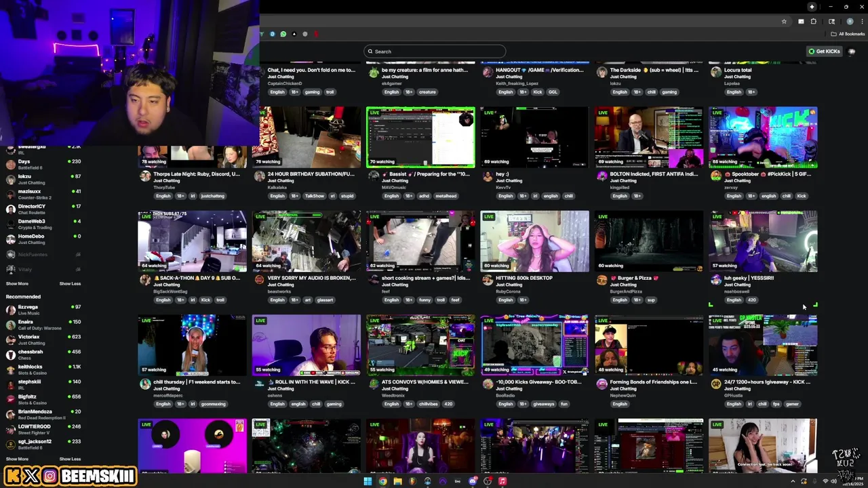Click the creature tag under ek4gamer
This screenshot has width=868, height=488.
427,92
